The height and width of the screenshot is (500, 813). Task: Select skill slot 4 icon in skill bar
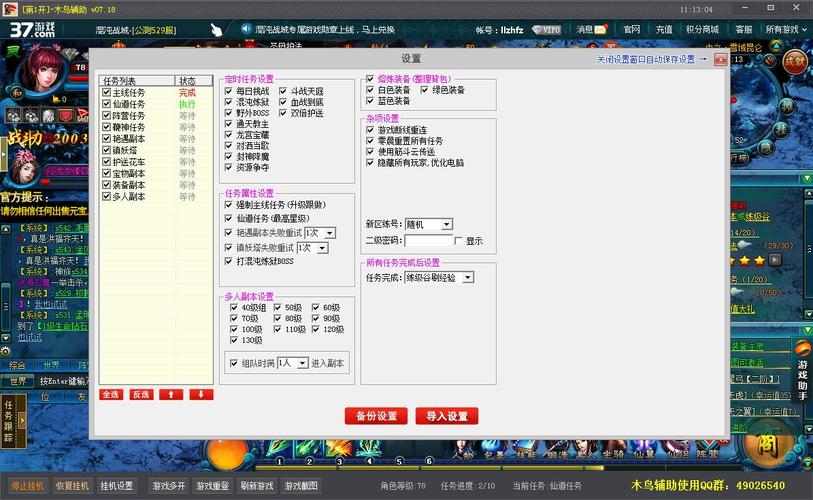tap(369, 449)
